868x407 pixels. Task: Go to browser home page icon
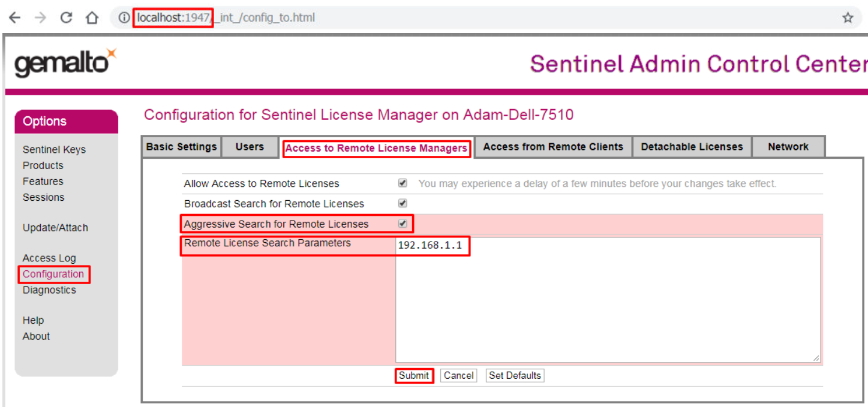(x=92, y=18)
